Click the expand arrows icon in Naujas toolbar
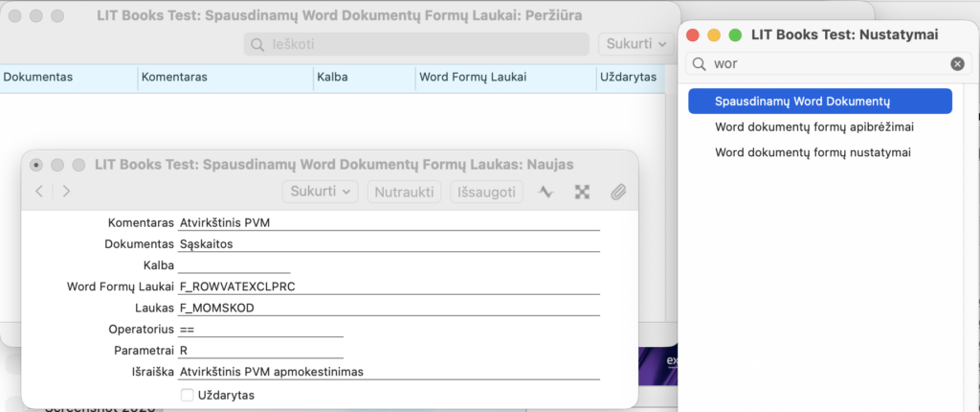The height and width of the screenshot is (412, 980). click(x=582, y=192)
